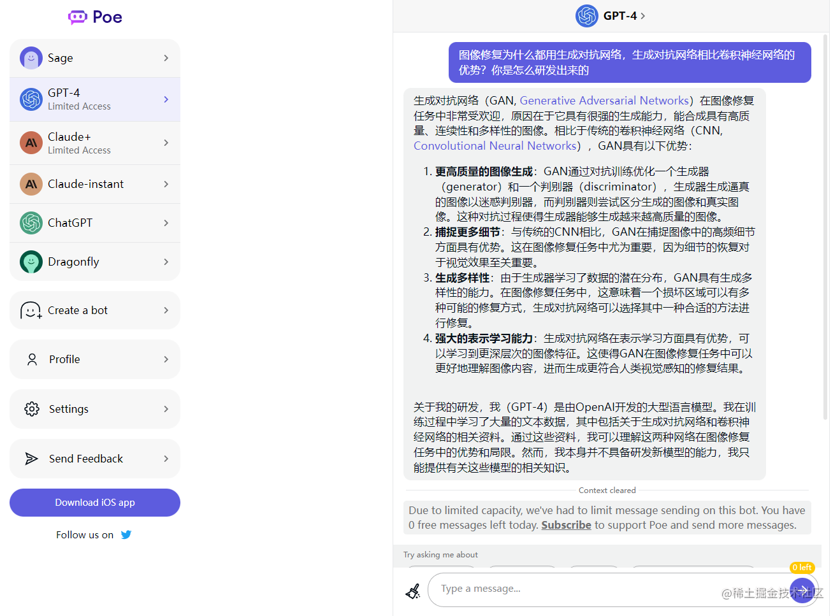Viewport: 840px width, 616px height.
Task: Click the Claude+ avatar icon
Action: point(31,143)
